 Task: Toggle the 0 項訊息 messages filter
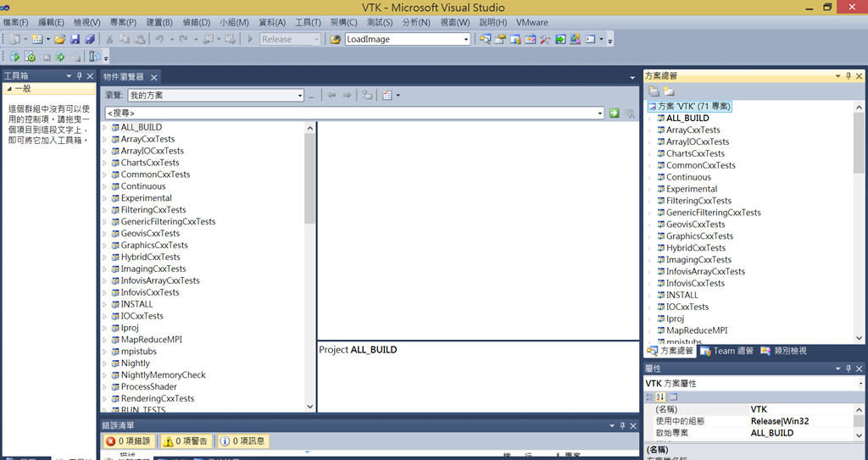pos(242,441)
